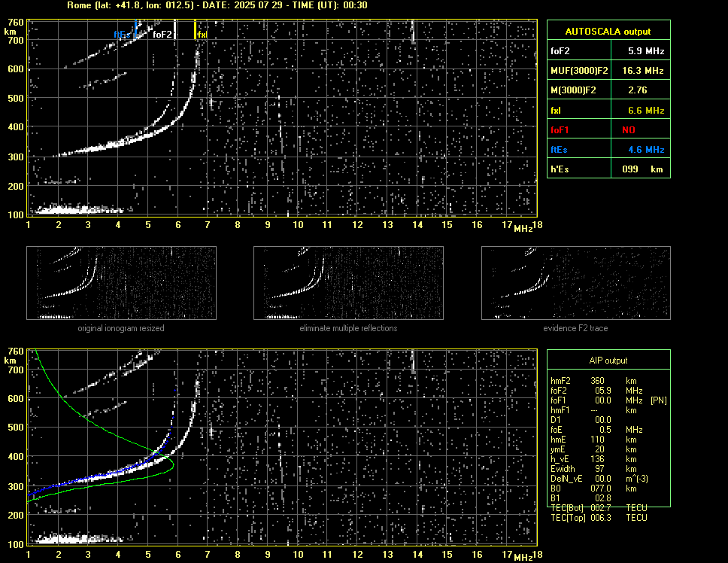The image size is (728, 563).
Task: Click the red foF1 value 'NO'
Action: 629,130
